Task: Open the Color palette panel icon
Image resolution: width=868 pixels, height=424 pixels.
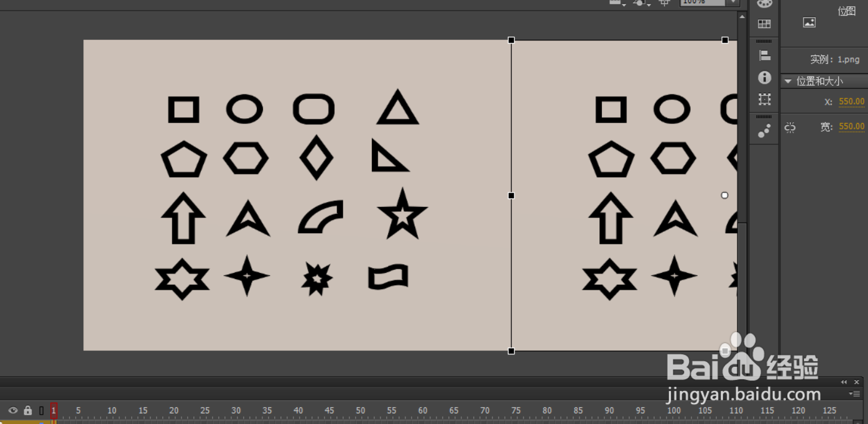Action: click(x=764, y=3)
